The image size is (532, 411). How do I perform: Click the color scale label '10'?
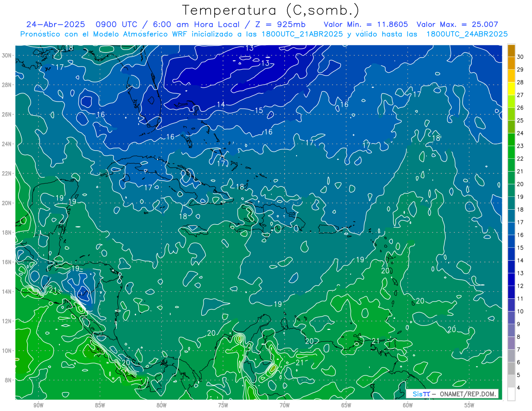(520, 312)
